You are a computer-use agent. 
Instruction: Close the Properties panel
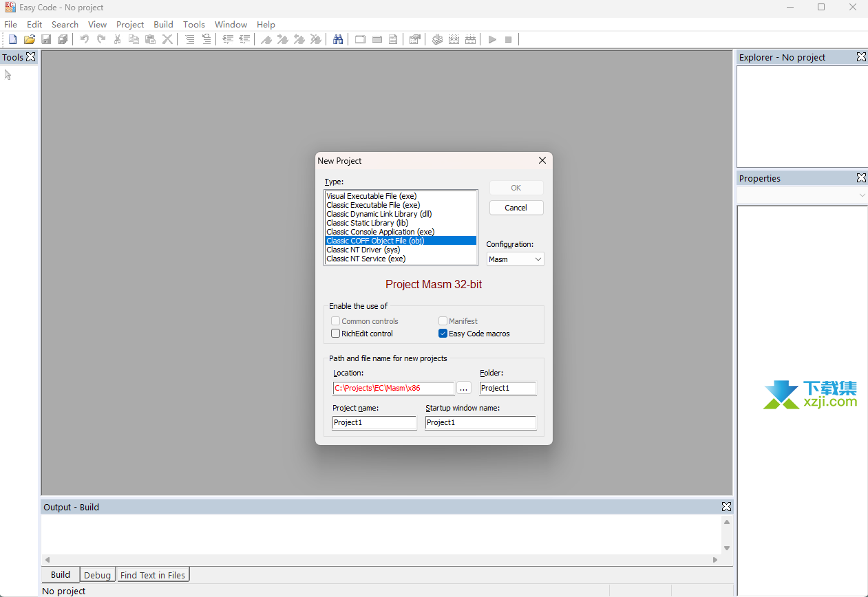(x=861, y=178)
